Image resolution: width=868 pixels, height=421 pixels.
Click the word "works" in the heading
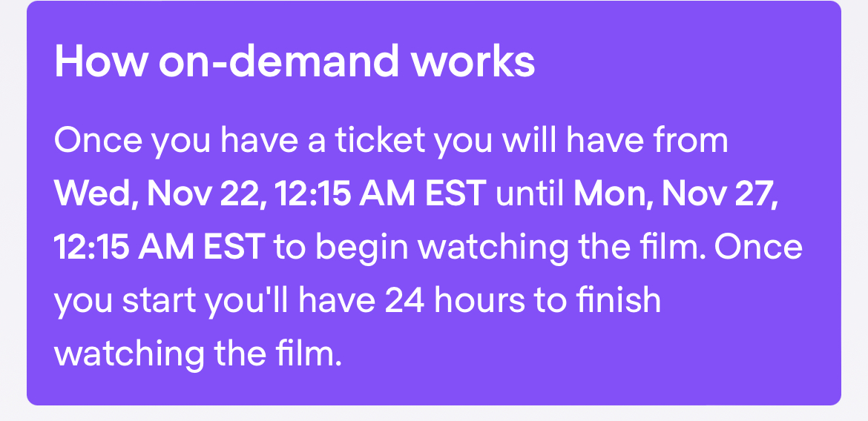coord(473,62)
